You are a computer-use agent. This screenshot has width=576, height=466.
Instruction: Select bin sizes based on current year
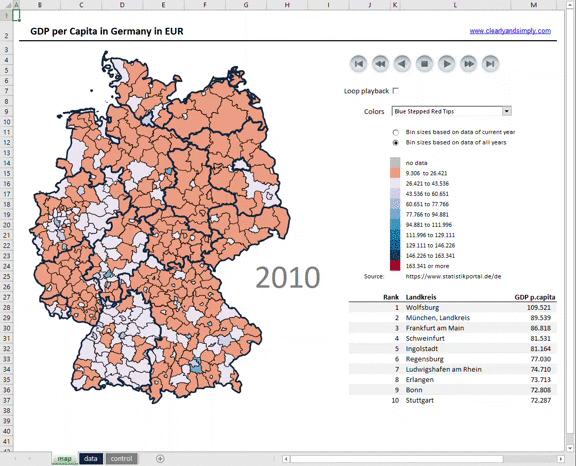tap(396, 132)
